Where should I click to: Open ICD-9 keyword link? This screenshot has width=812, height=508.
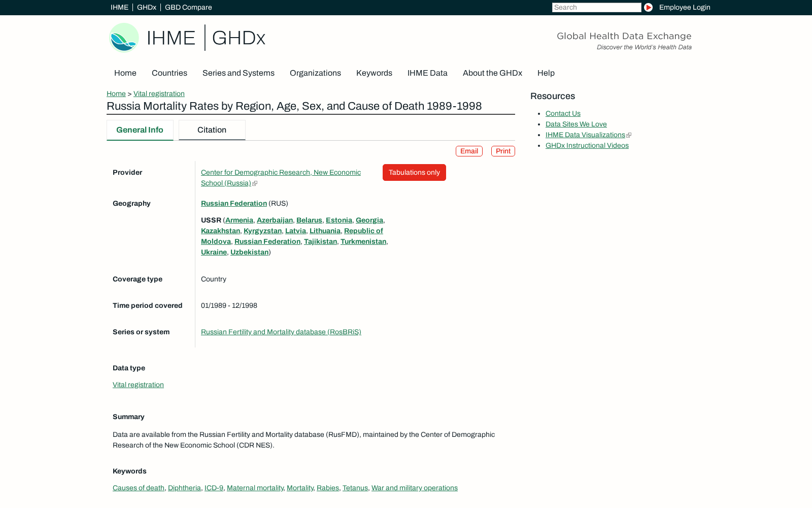click(x=214, y=488)
